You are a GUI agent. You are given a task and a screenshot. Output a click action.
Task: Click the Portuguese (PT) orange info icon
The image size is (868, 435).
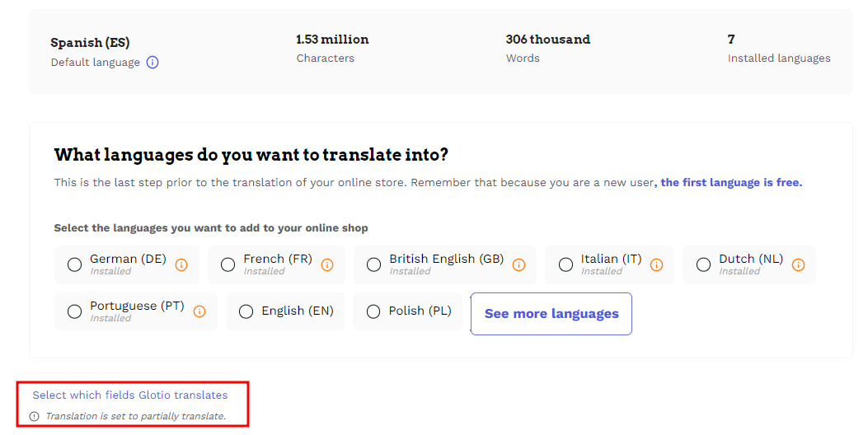[199, 311]
